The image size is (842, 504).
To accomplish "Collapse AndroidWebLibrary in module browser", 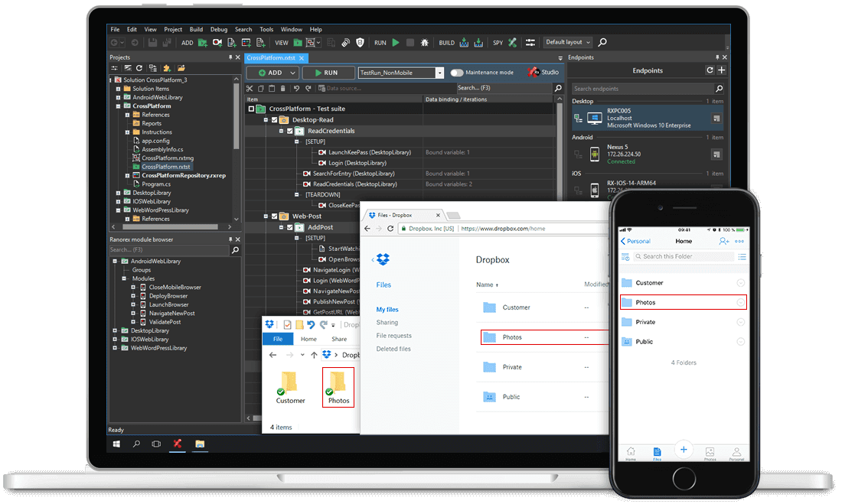I will (x=115, y=262).
